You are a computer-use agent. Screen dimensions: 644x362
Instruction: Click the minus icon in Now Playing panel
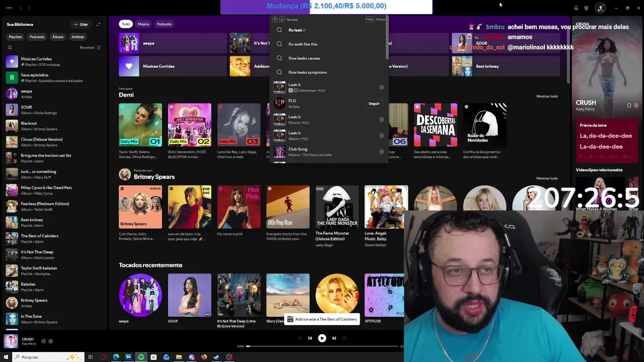(629, 106)
